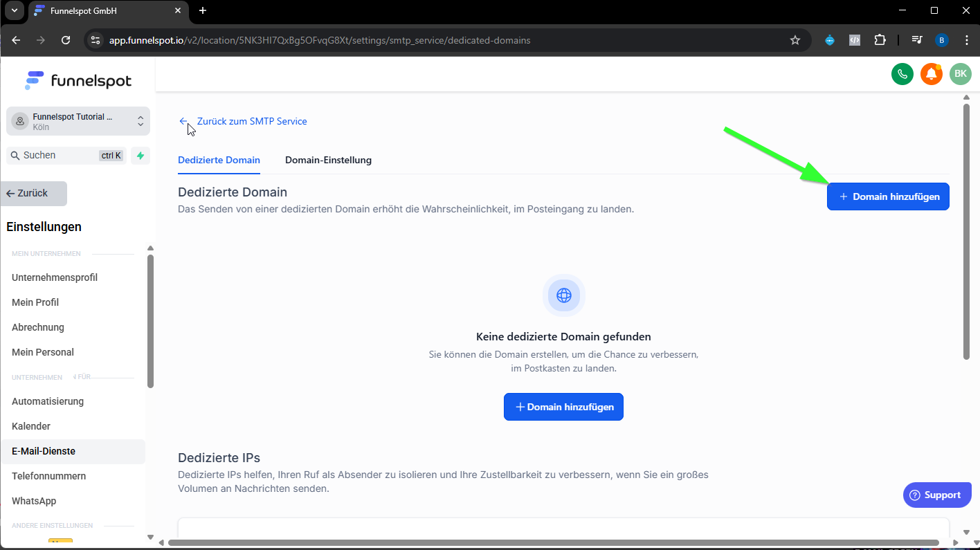980x550 pixels.
Task: Open Mein Personal settings
Action: pyautogui.click(x=43, y=352)
